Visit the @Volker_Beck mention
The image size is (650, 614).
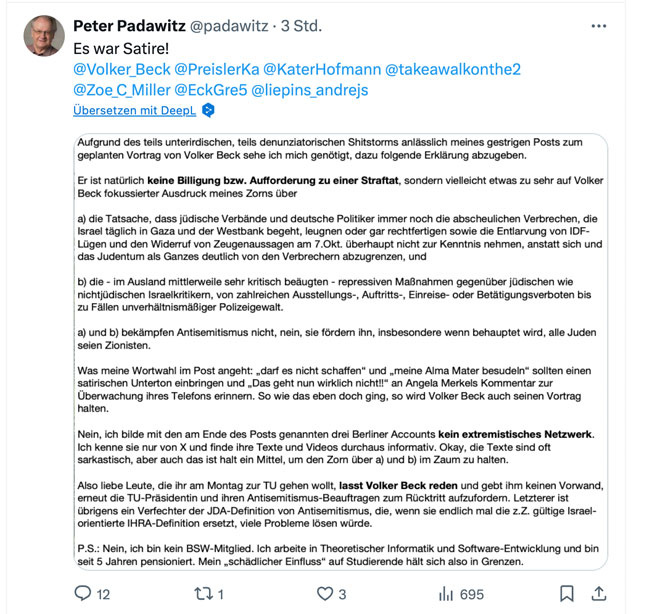point(122,69)
